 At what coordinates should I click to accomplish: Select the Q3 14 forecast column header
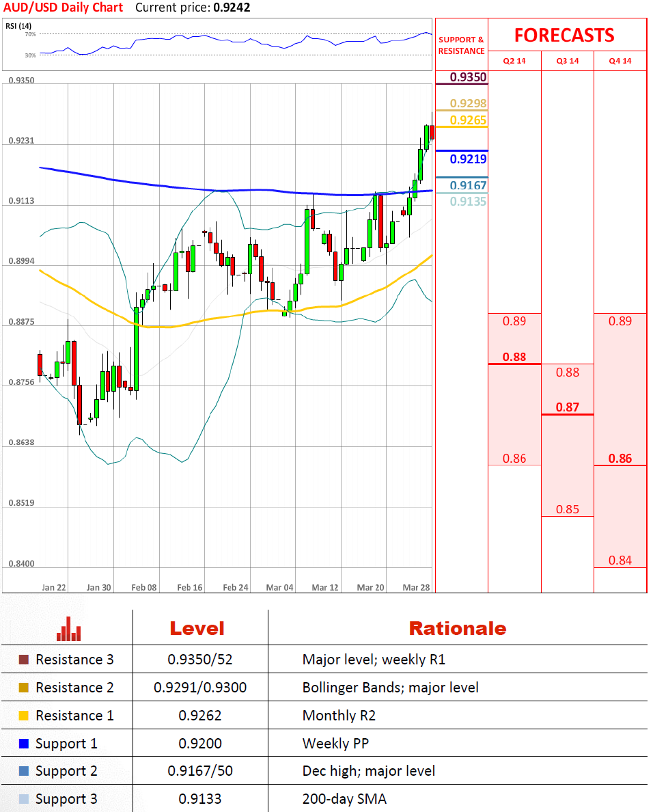[567, 61]
